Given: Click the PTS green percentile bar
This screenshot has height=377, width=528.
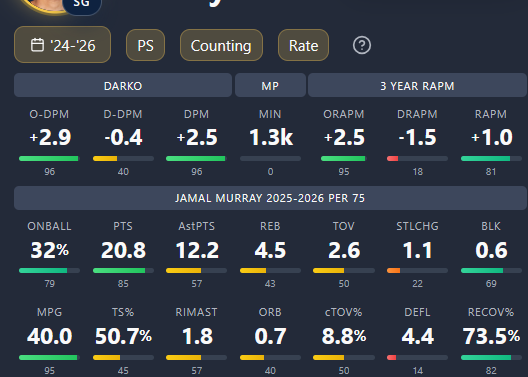Looking at the screenshot, I should click(x=123, y=271).
